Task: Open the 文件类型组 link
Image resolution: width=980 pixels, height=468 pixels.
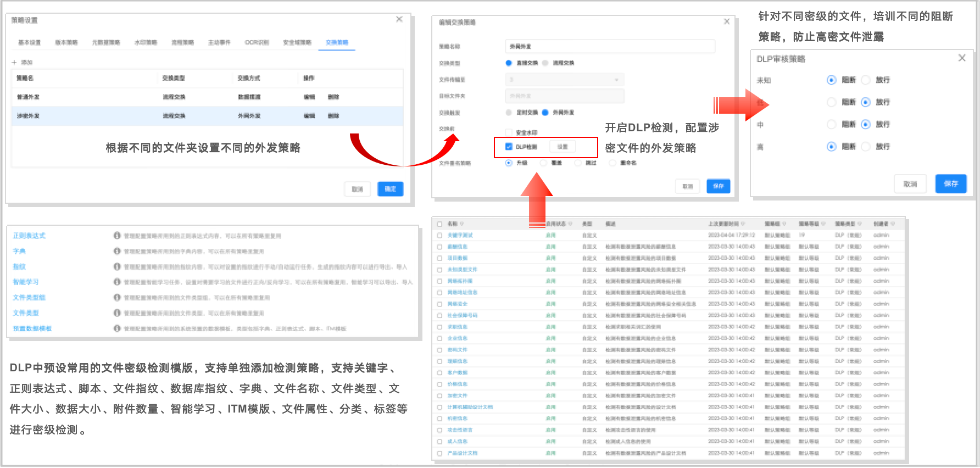Action: coord(29,297)
